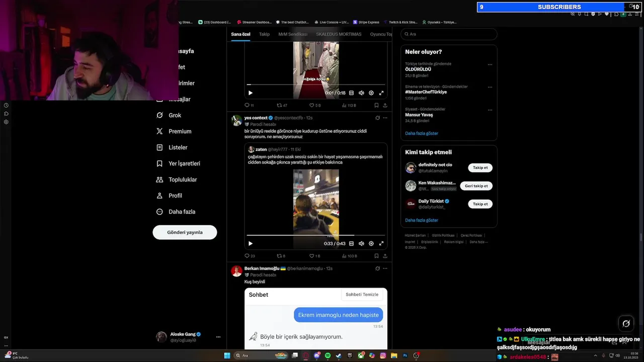
Task: Click the Gönderi yayınla button
Action: tap(185, 232)
